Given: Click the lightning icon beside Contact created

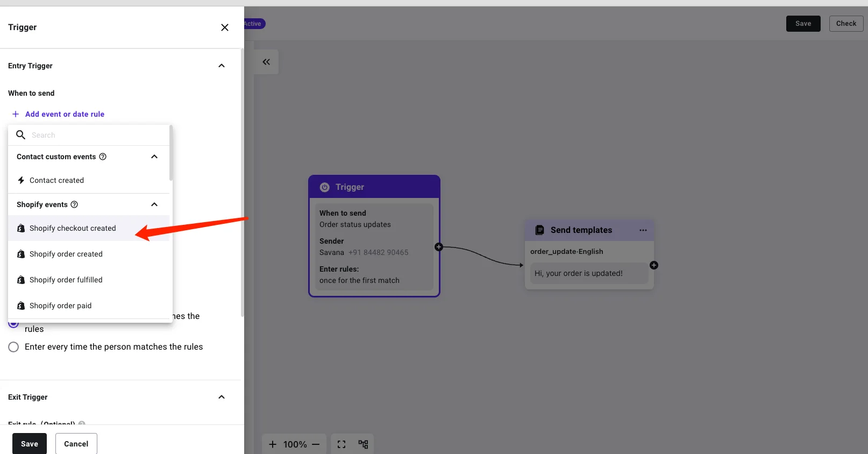Looking at the screenshot, I should click(x=21, y=180).
